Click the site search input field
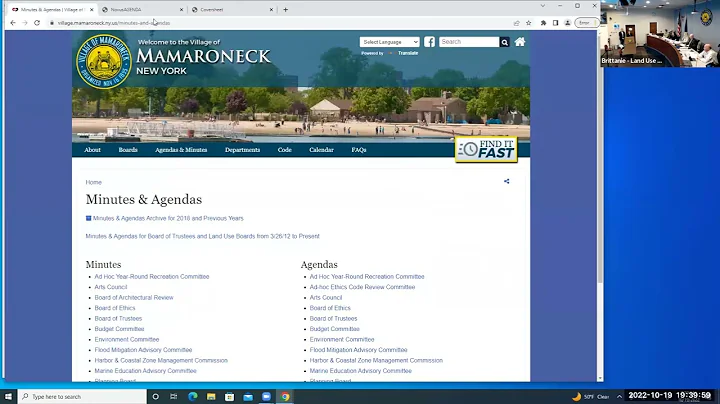 tap(469, 42)
